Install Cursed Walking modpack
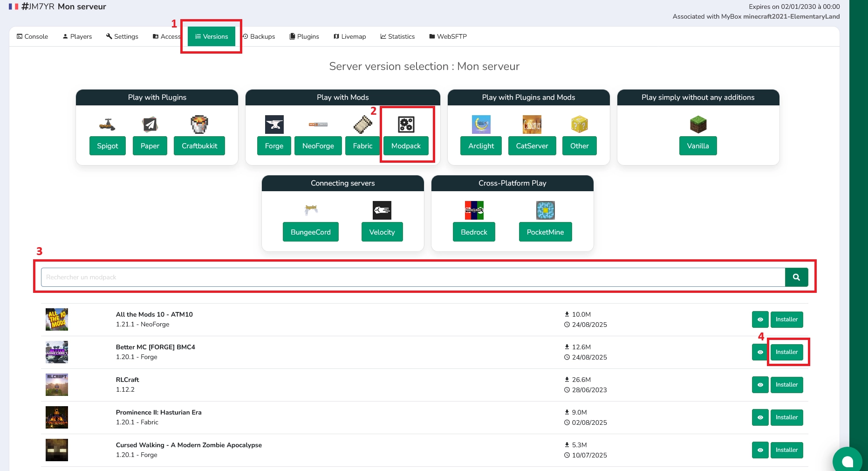 pyautogui.click(x=787, y=450)
